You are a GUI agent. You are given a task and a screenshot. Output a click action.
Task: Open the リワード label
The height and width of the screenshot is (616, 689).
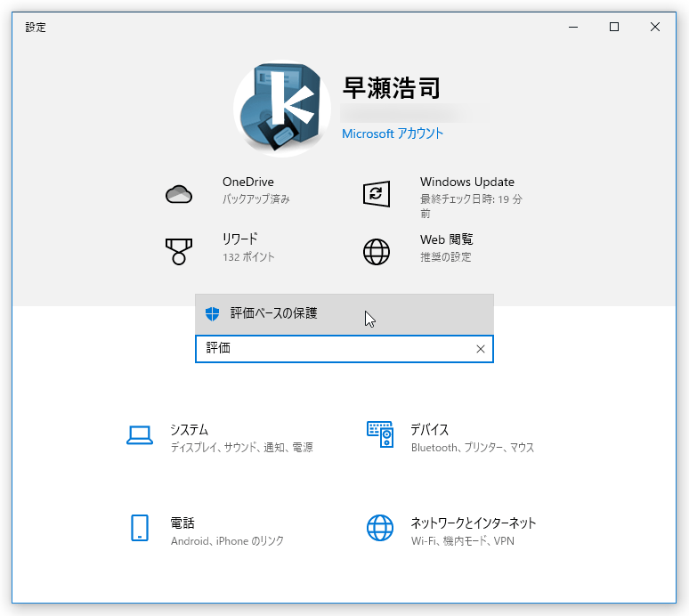pos(240,239)
